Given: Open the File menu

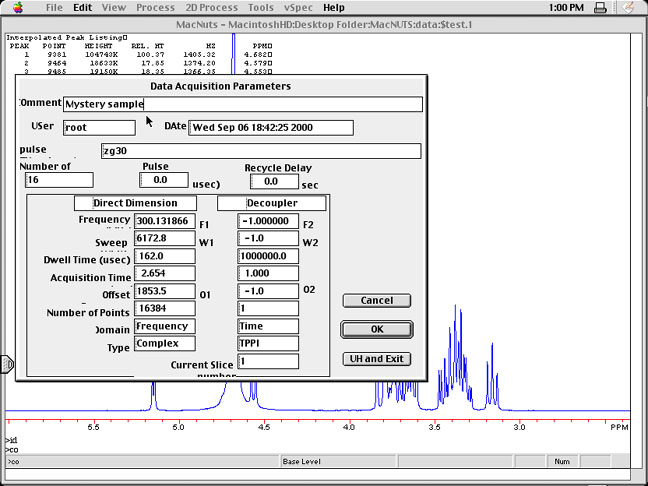Looking at the screenshot, I should [x=54, y=7].
